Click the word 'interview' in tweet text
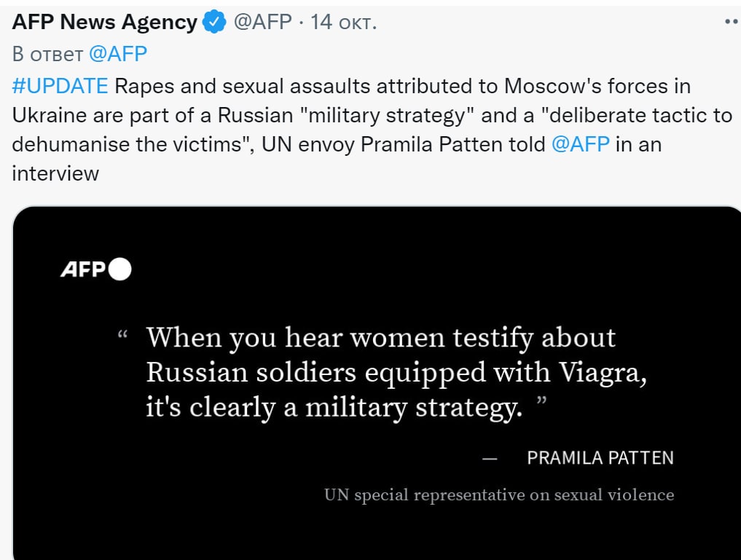741x560 pixels. 55,173
